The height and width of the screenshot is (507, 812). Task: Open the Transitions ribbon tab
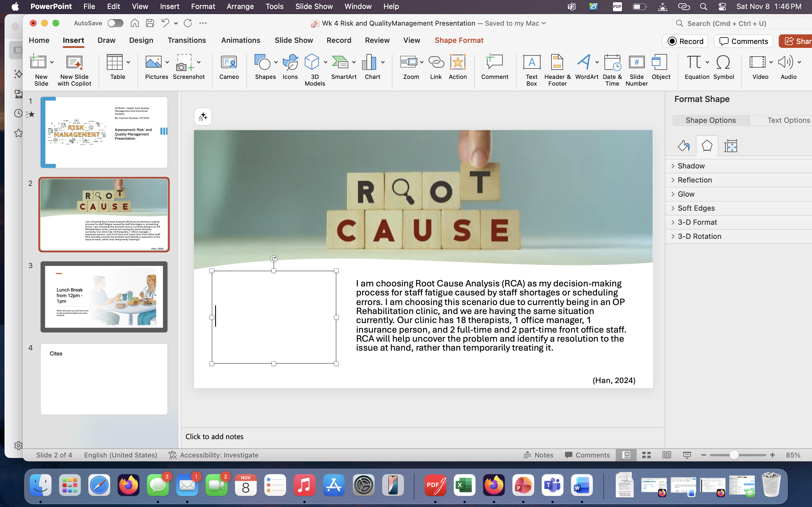click(187, 40)
